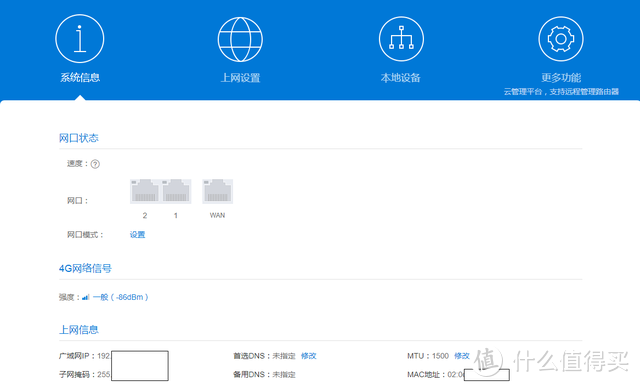Open the 系统信息 info icon
The height and width of the screenshot is (387, 640).
tap(80, 39)
